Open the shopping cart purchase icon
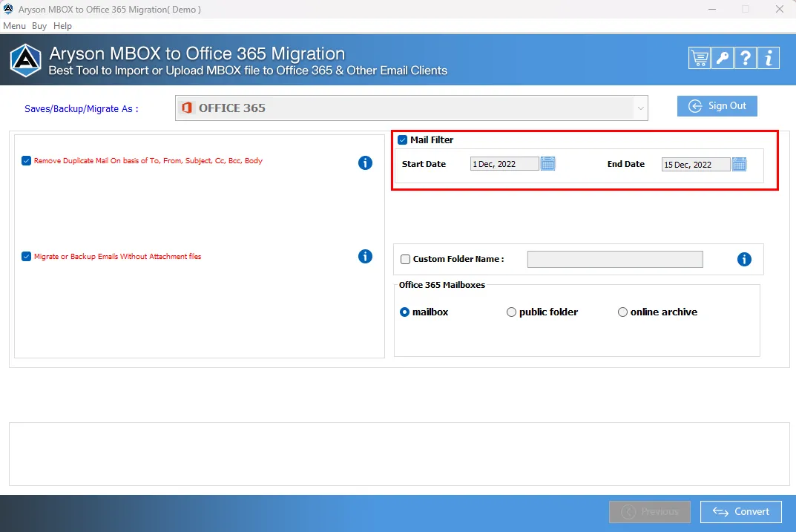This screenshot has width=796, height=532. 699,58
